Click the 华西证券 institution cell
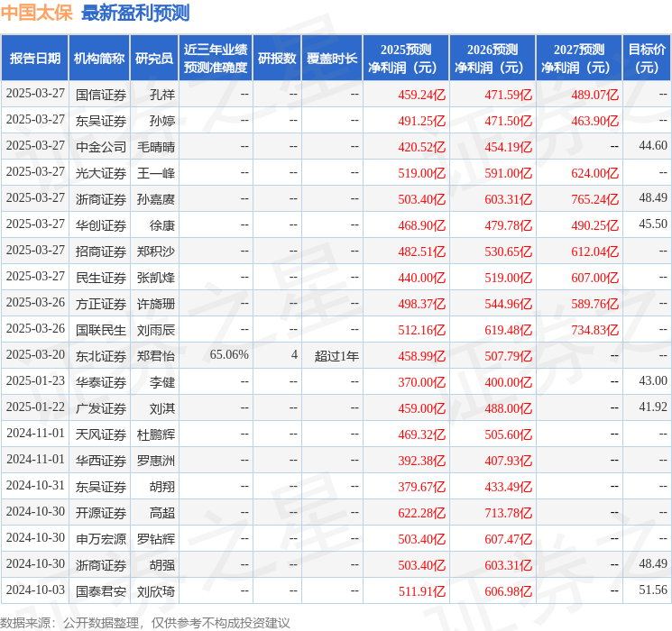The image size is (672, 631). pyautogui.click(x=101, y=461)
